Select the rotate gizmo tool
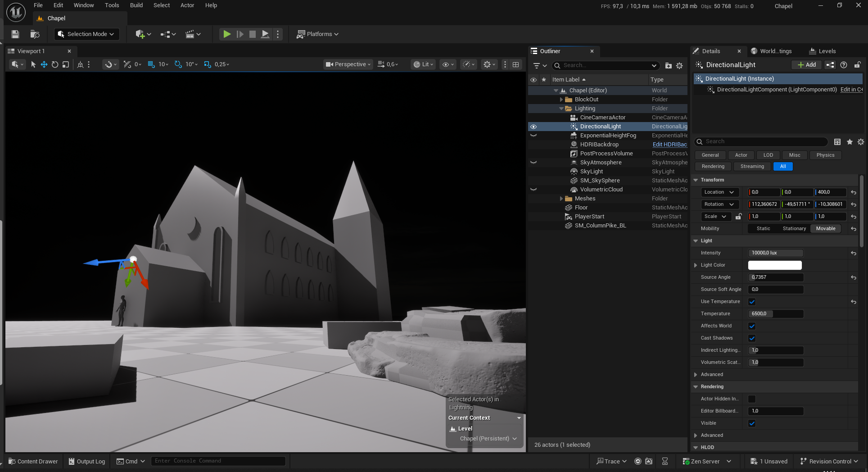868x472 pixels. point(55,64)
